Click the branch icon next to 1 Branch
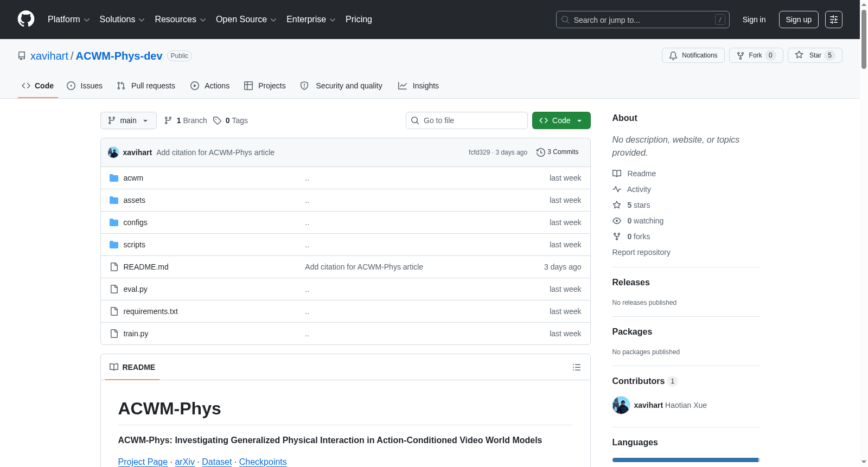This screenshot has width=868, height=467. point(168,120)
